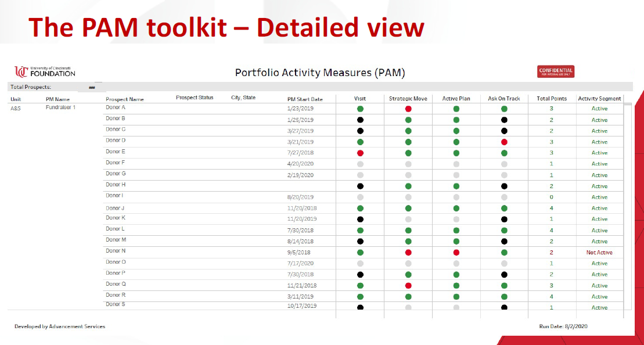Click the City, State column header
Viewport: 644px width, 345px height.
click(243, 98)
